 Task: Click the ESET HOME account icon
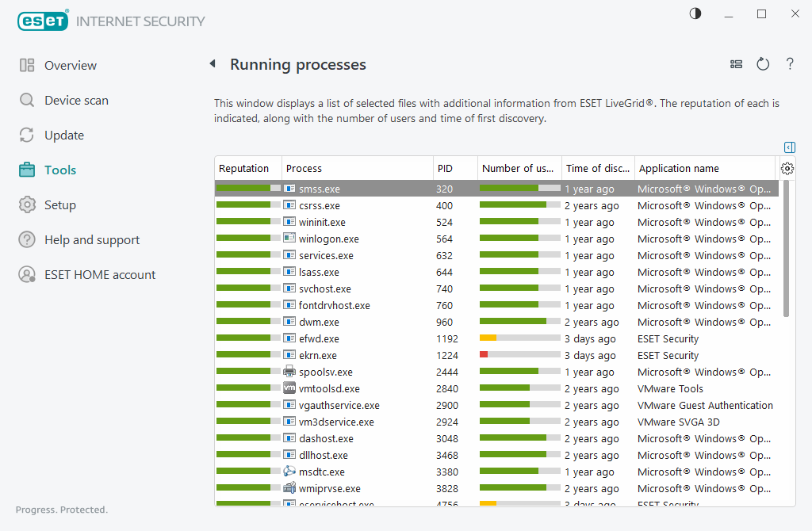(27, 274)
